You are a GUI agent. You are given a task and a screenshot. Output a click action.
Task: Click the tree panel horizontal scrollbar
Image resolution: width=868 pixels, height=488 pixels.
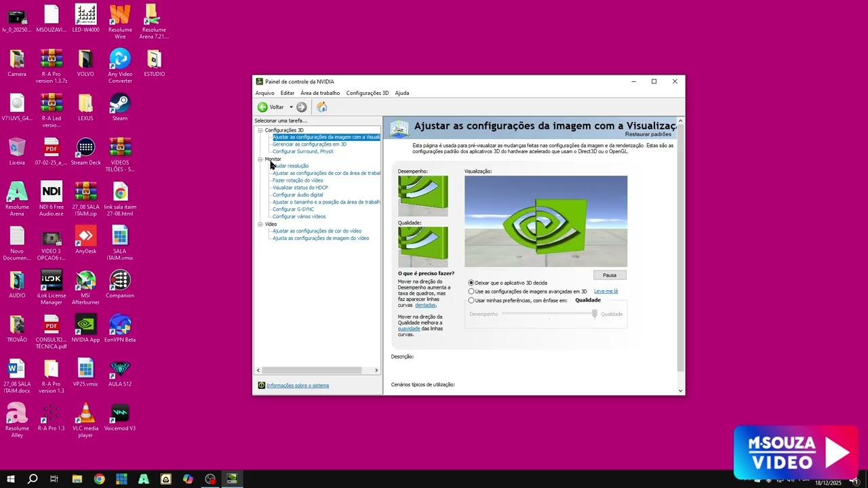[x=312, y=370]
